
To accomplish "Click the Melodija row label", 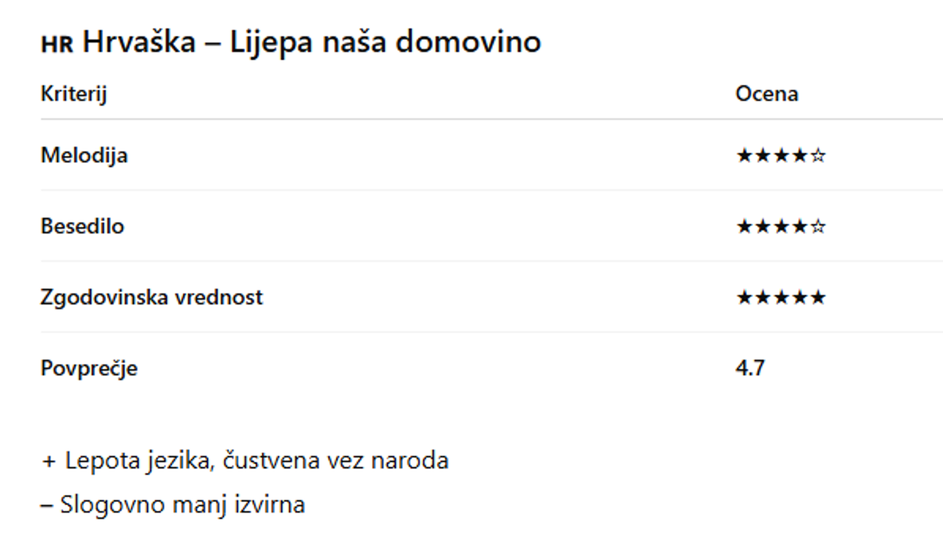I will [84, 155].
